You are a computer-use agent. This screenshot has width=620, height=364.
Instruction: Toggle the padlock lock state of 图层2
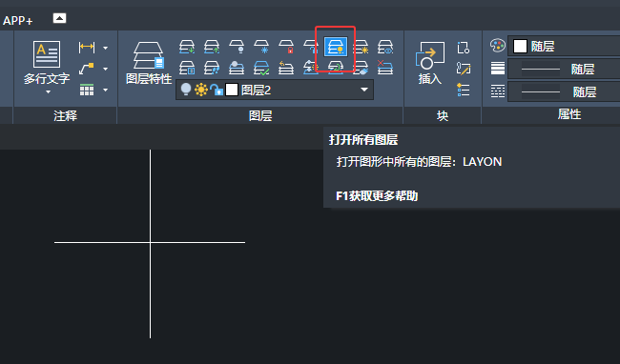coord(217,90)
